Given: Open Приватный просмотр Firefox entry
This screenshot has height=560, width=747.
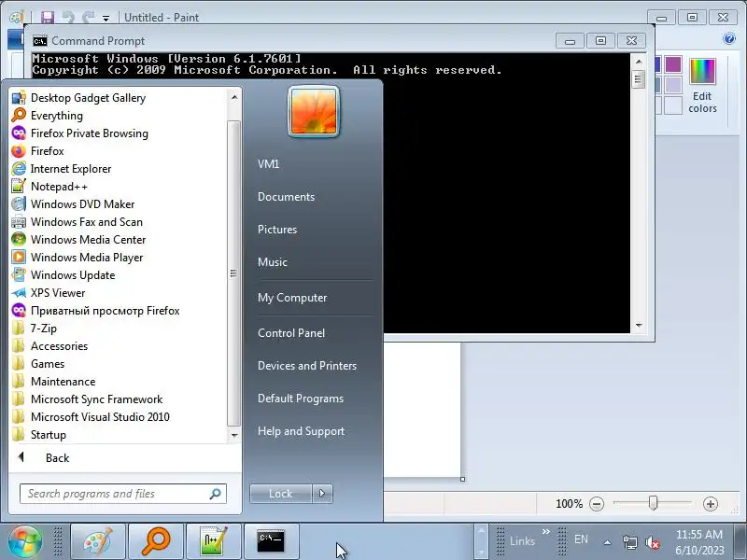Looking at the screenshot, I should [95, 311].
